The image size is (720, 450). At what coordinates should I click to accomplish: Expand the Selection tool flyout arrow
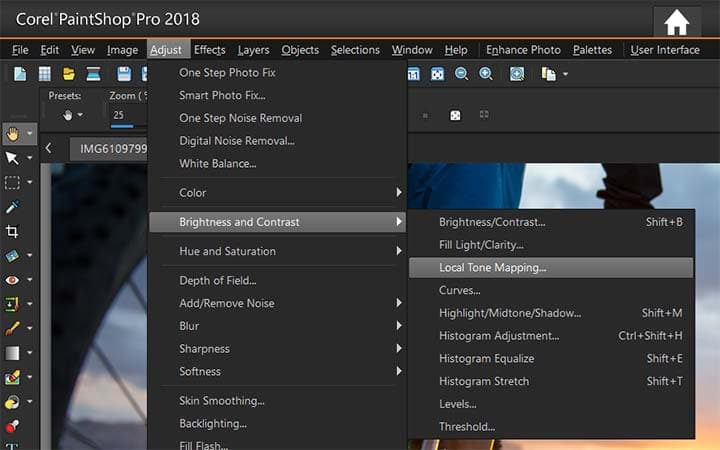30,182
